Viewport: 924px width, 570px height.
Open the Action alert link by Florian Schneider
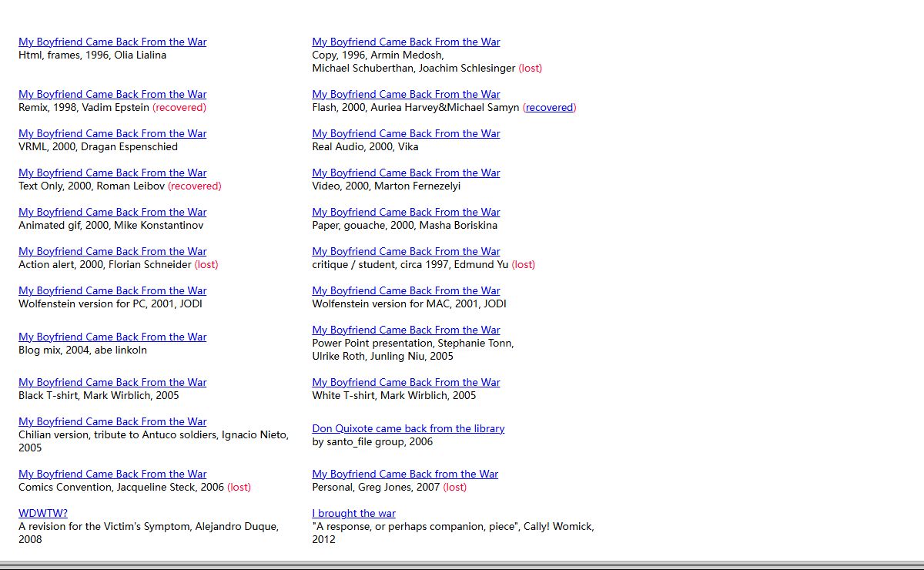pyautogui.click(x=112, y=251)
